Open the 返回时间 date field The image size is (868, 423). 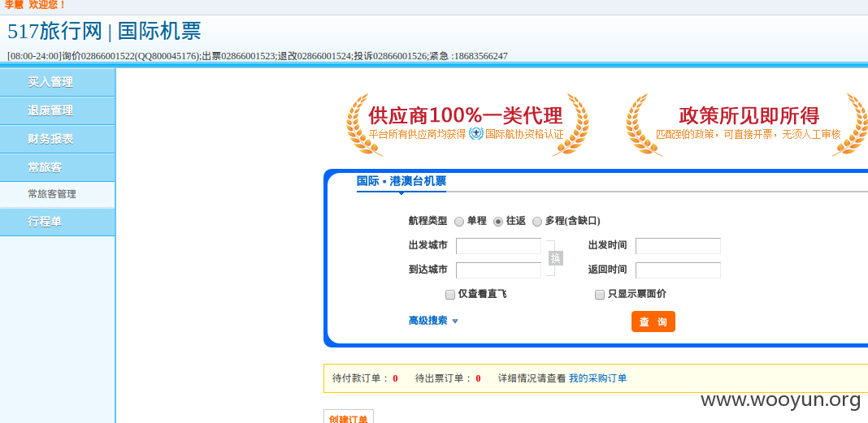(678, 270)
